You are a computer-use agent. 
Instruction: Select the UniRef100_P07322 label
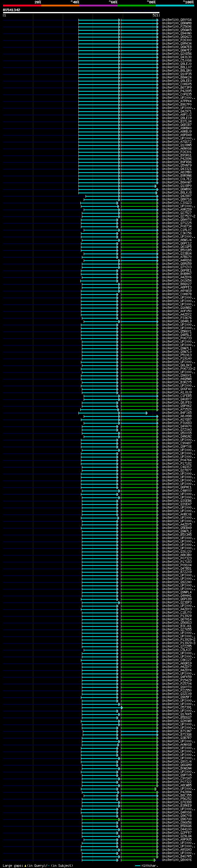177,782
